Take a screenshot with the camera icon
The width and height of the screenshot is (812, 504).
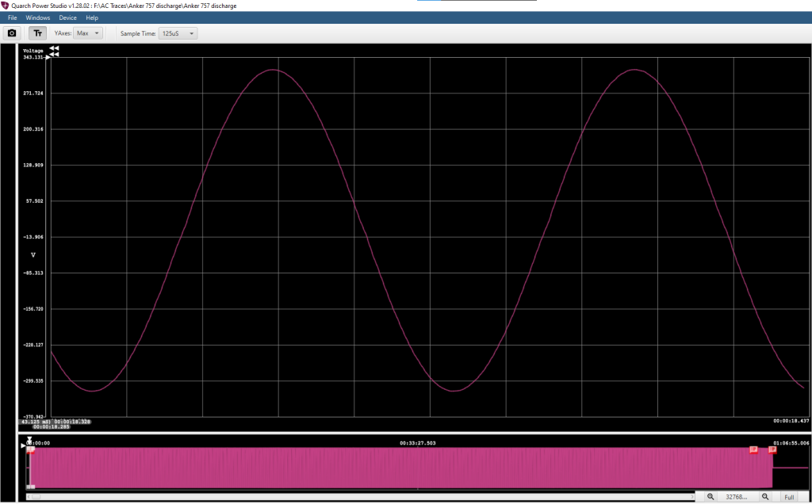pos(11,33)
